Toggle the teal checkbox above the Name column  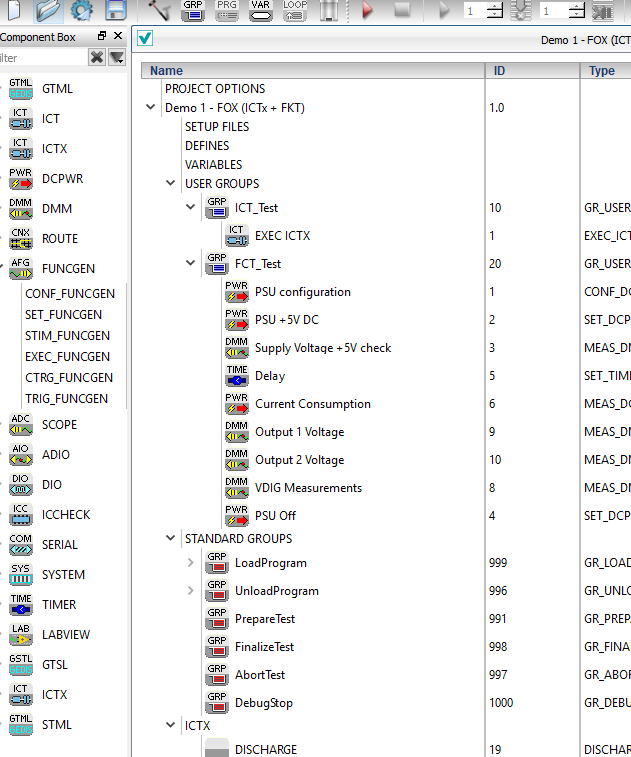pyautogui.click(x=145, y=38)
